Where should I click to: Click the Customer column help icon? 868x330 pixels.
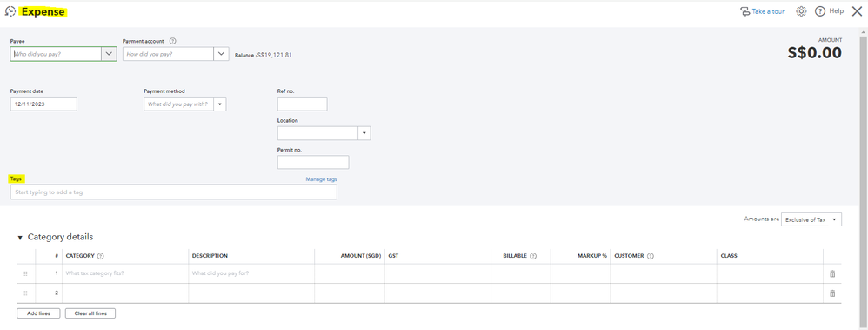[651, 256]
